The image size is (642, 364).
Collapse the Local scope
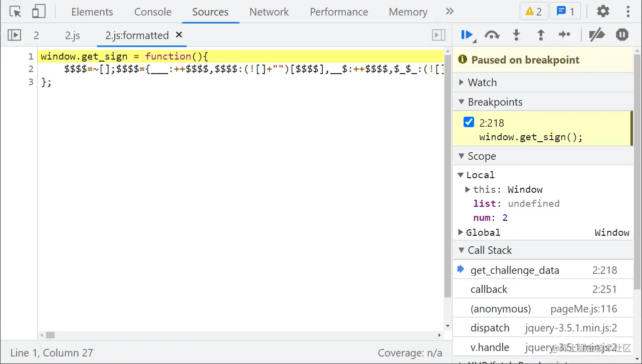coord(460,175)
